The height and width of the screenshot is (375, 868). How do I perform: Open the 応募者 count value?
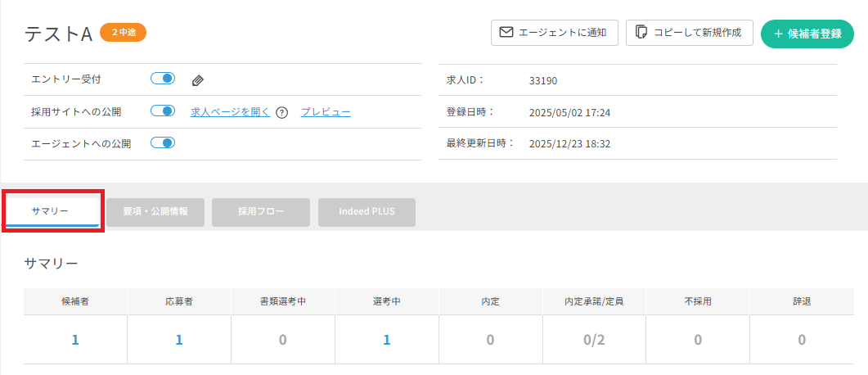tap(178, 340)
